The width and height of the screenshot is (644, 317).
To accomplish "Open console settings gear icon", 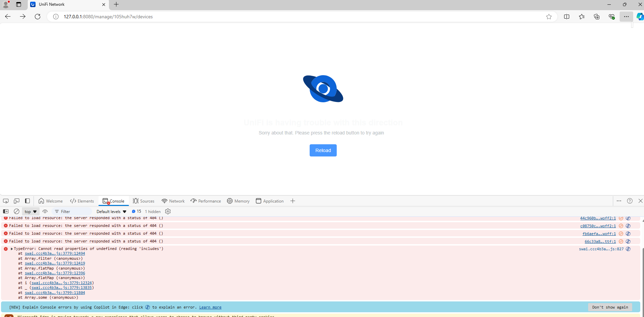I will click(168, 211).
